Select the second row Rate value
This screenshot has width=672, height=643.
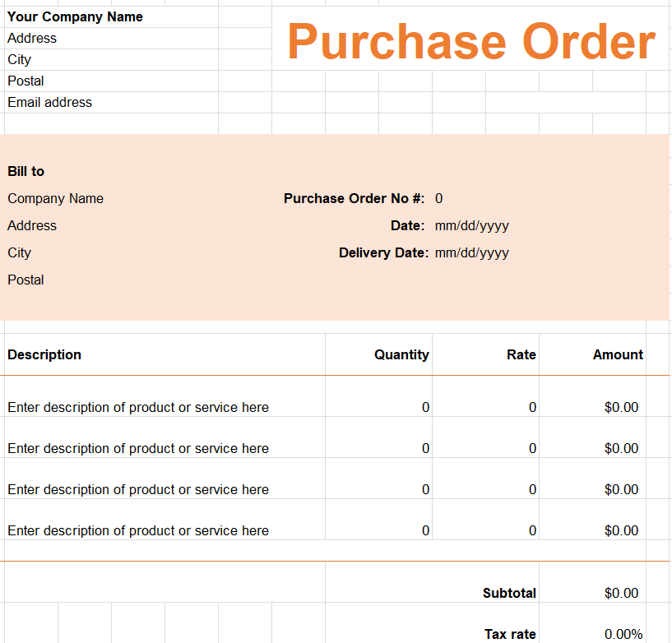click(x=533, y=448)
